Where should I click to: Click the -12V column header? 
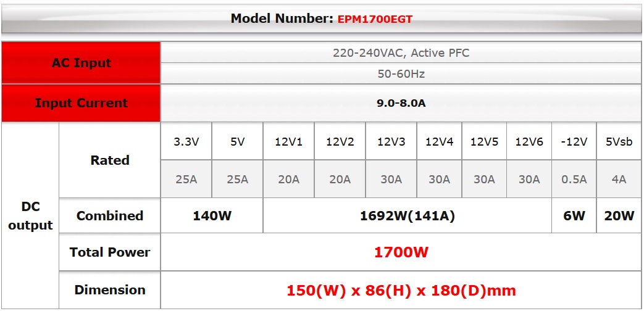[x=574, y=142]
